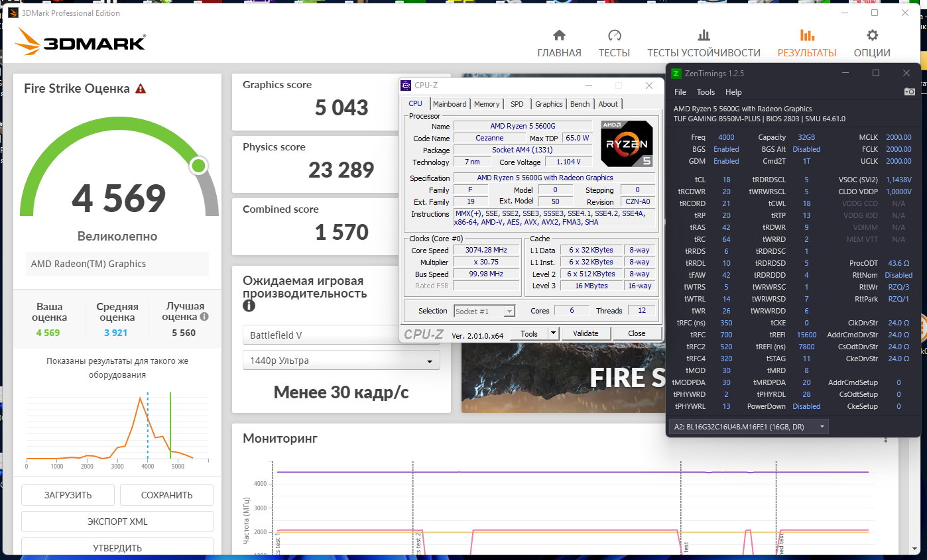Open the File menu in ZenTimings

point(680,92)
